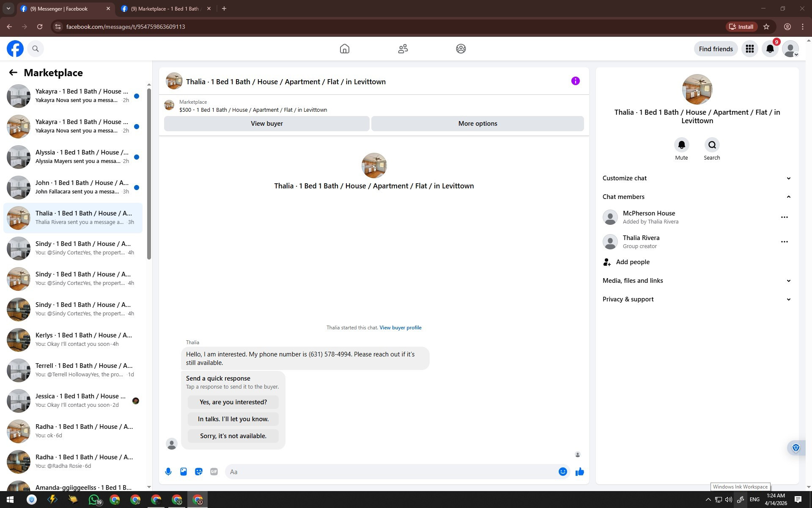This screenshot has width=812, height=508.
Task: Expand Media, files and links
Action: (x=697, y=281)
